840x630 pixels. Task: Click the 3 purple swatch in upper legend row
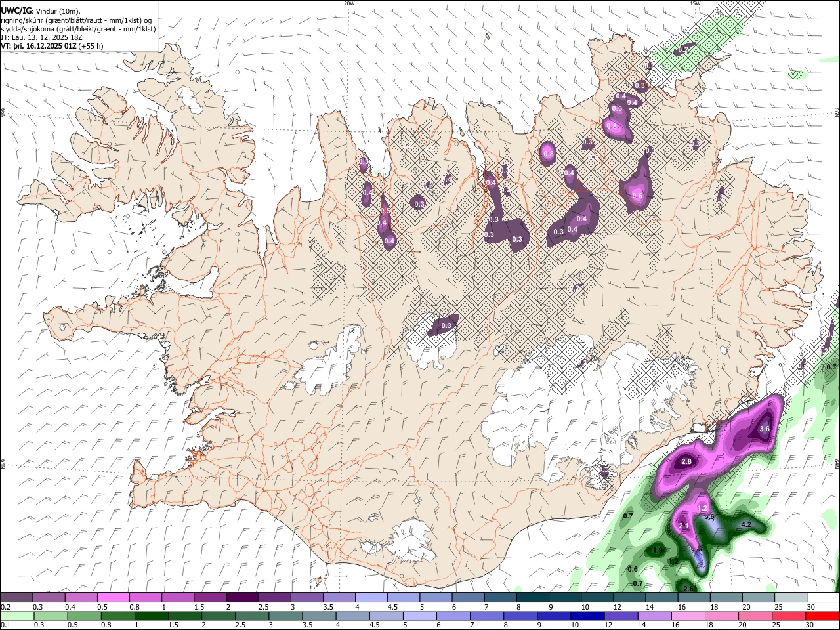tap(306, 597)
